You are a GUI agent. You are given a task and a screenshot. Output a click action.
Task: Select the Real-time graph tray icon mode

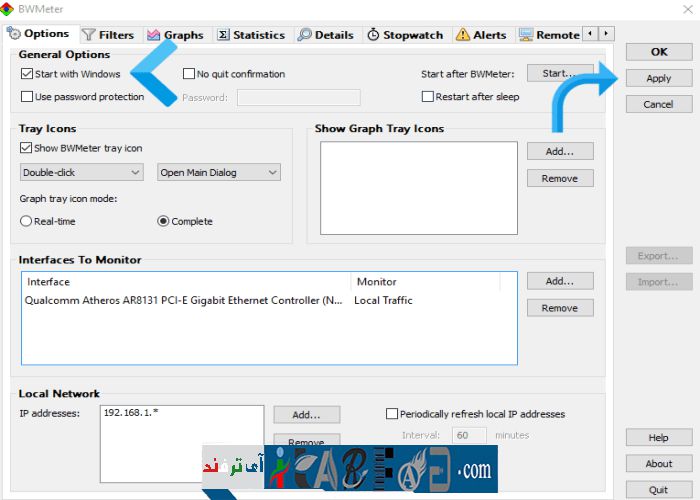click(26, 221)
